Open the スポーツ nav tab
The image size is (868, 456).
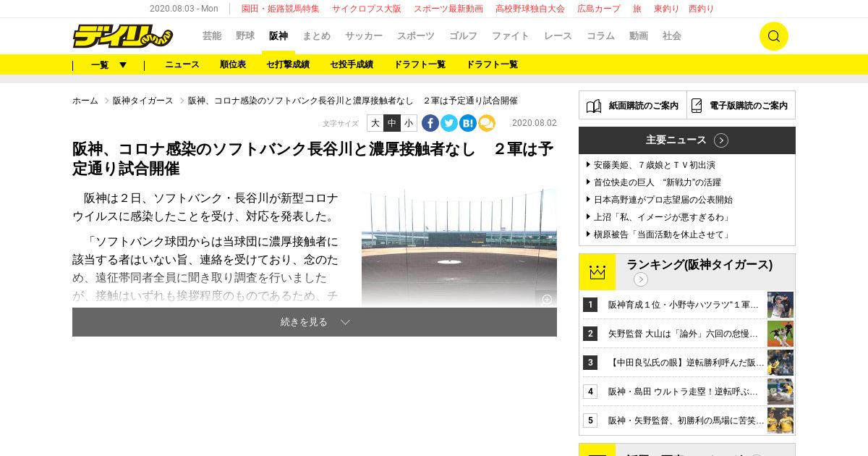416,35
